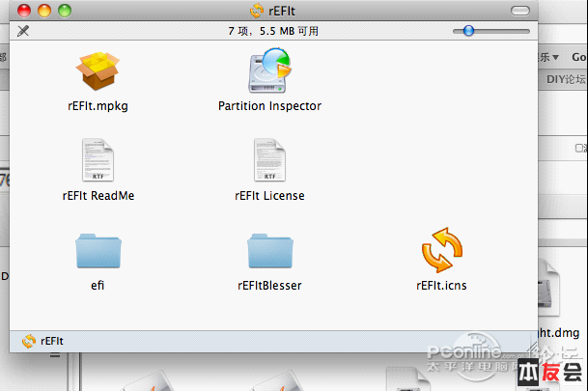Minimize the rEFIt window with yellow button
The image size is (588, 391).
tap(44, 11)
